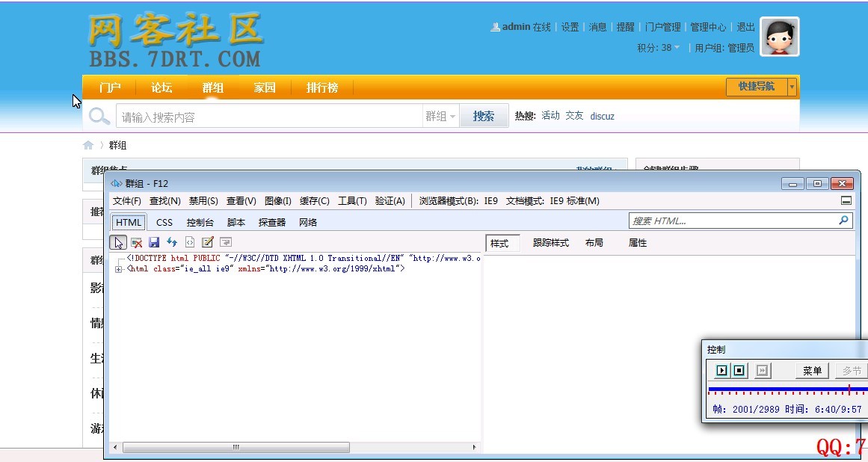Open the 家园 navigation item

pyautogui.click(x=265, y=87)
